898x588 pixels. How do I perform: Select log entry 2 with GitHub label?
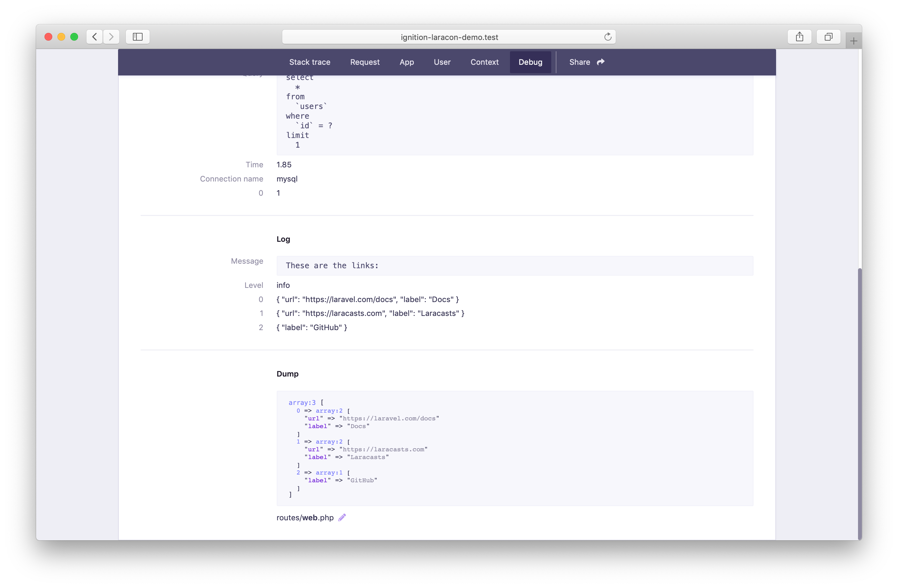(x=312, y=328)
